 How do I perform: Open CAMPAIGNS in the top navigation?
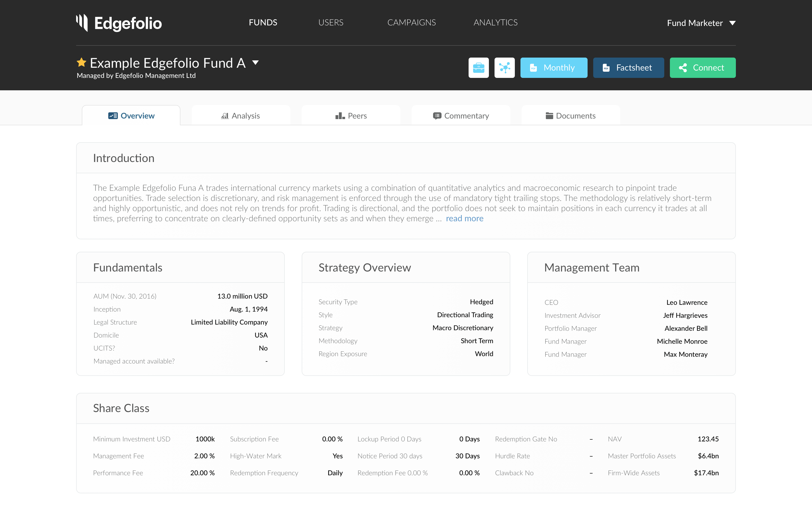pos(411,23)
